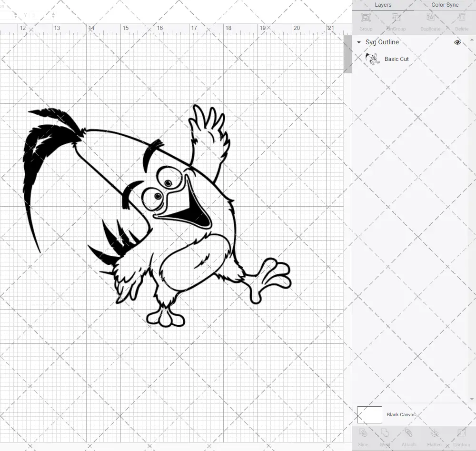The height and width of the screenshot is (451, 476).
Task: Click the Blank Canvas label
Action: [x=401, y=414]
